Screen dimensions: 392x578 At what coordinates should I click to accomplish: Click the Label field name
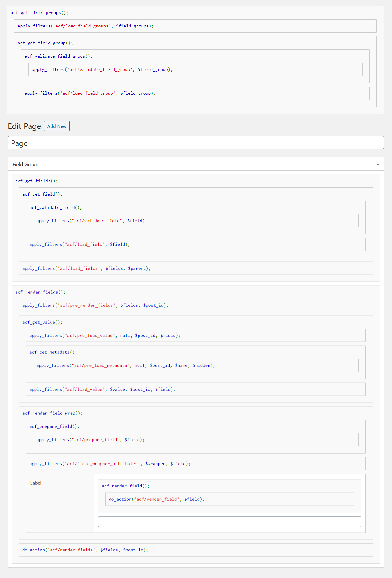click(x=36, y=483)
